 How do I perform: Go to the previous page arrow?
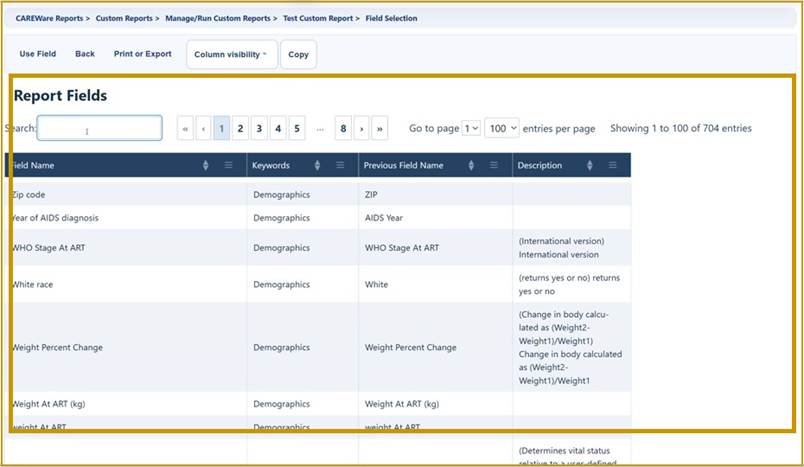click(204, 128)
